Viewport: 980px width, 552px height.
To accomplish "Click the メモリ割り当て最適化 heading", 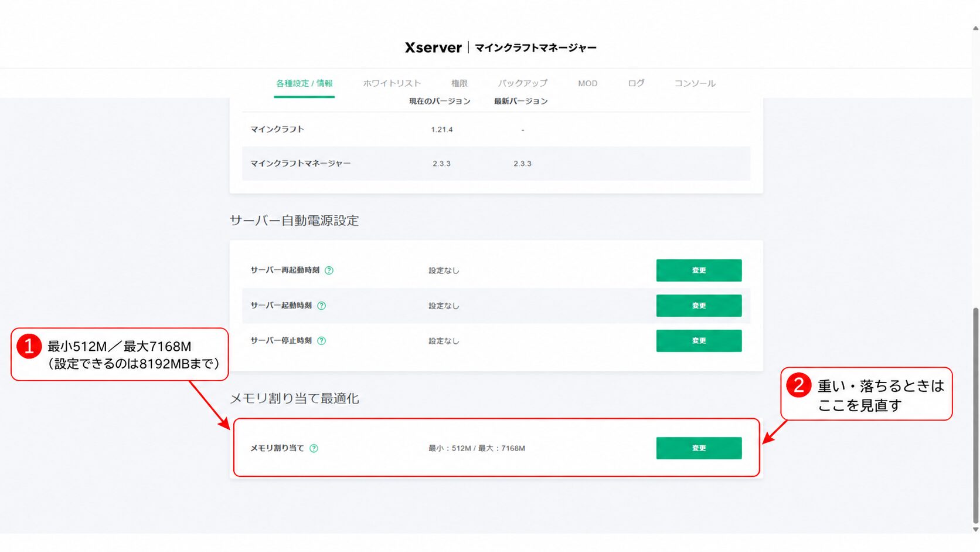I will pos(294,398).
